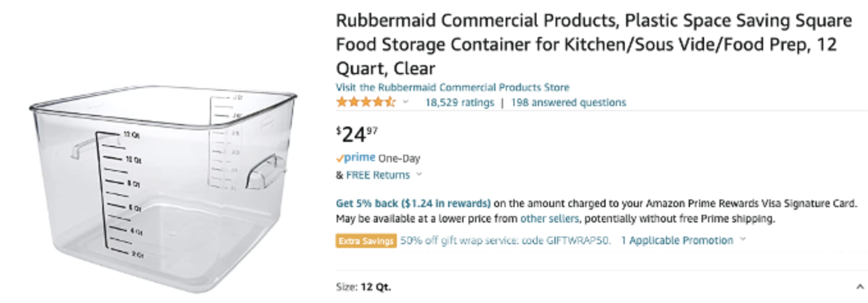Click the 50% off gift wrap offer text

(x=505, y=241)
